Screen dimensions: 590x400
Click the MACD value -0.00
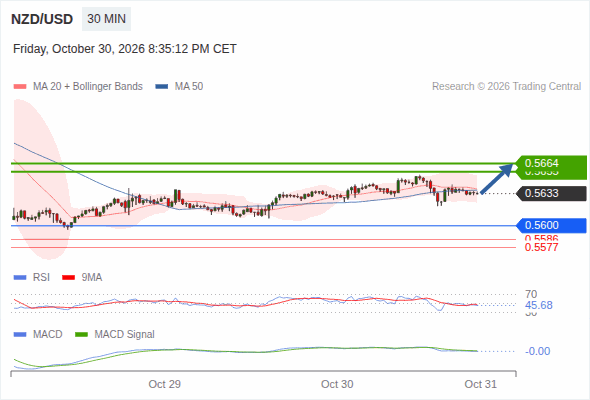pos(538,351)
